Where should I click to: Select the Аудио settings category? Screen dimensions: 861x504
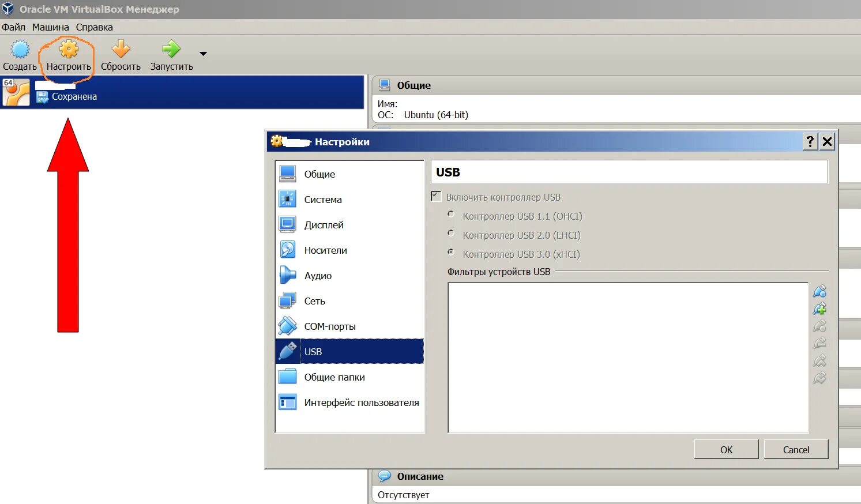pos(349,276)
